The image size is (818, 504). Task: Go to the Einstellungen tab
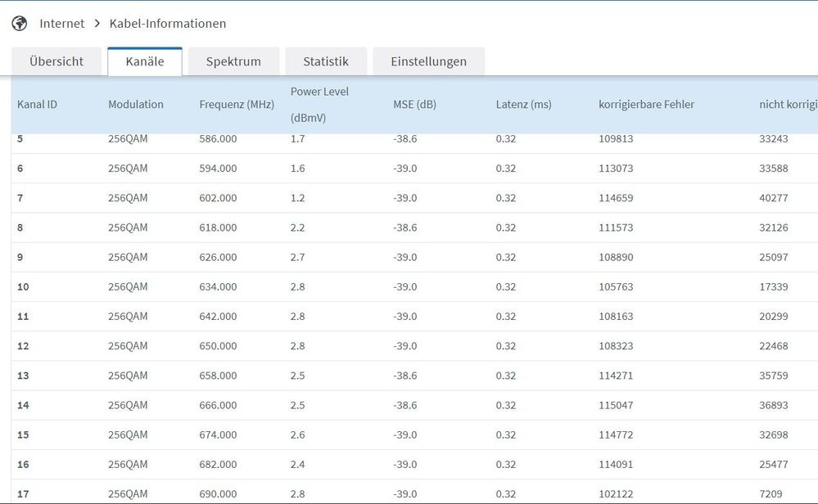[428, 61]
